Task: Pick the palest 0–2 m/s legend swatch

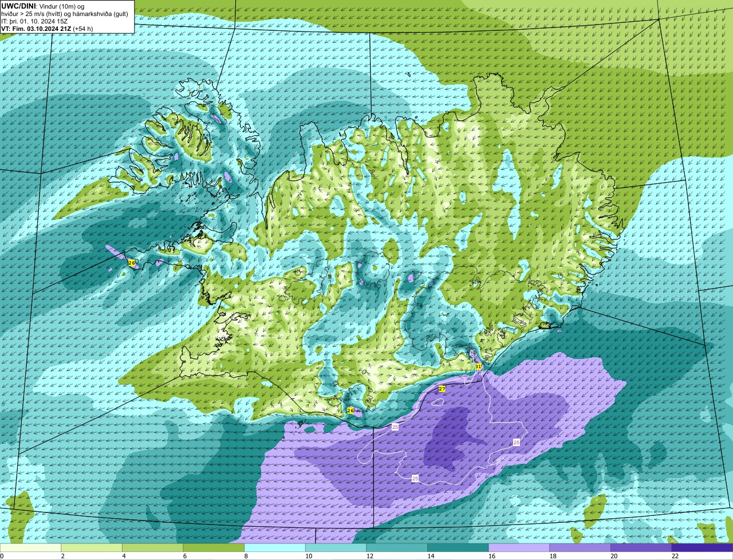Action: point(30,548)
